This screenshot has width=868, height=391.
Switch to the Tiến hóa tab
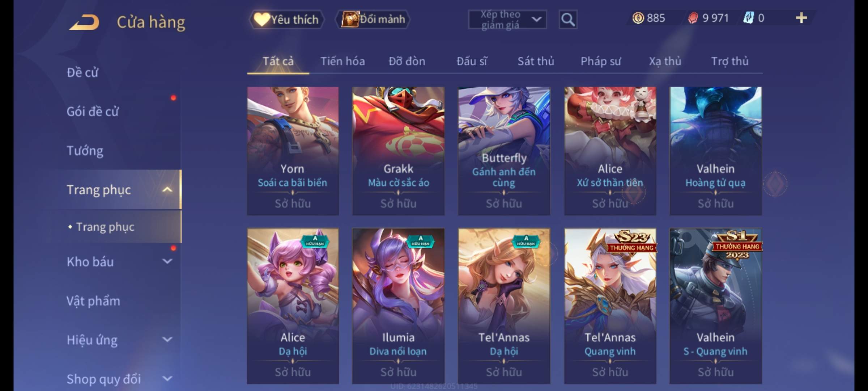pos(342,61)
